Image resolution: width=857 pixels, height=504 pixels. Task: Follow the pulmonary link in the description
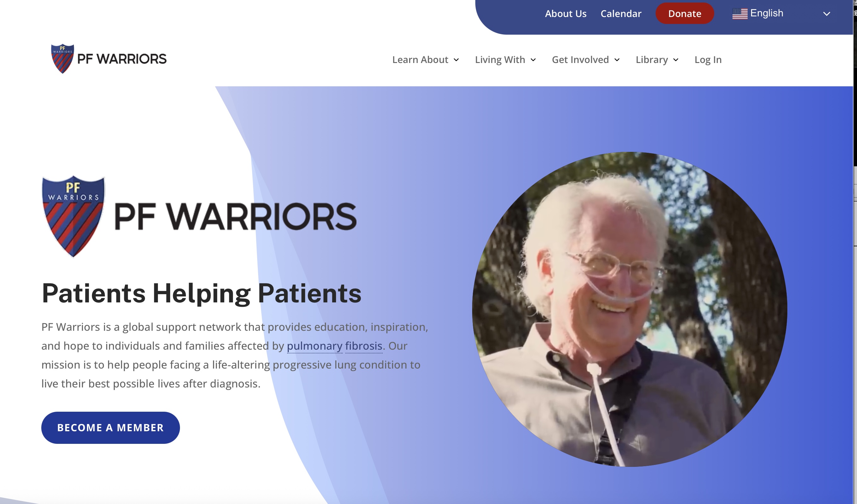tap(315, 346)
